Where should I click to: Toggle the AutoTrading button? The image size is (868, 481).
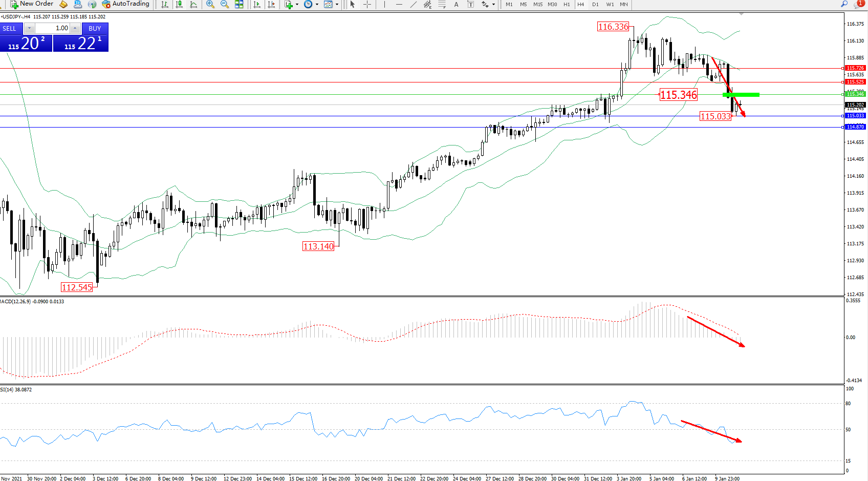[125, 4]
